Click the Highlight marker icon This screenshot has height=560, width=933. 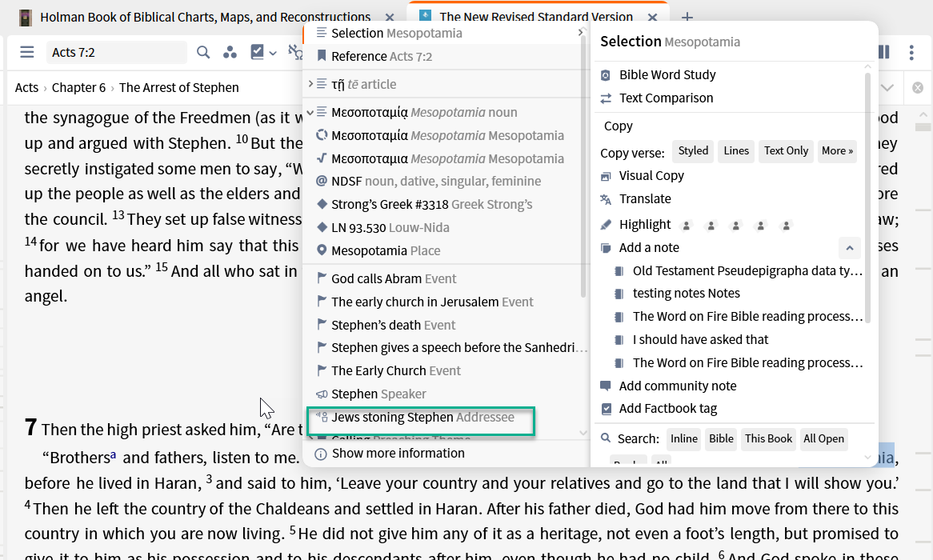(x=606, y=225)
